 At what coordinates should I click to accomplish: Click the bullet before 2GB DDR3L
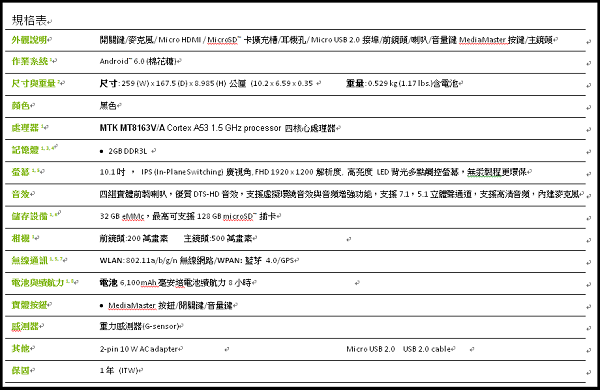101,152
